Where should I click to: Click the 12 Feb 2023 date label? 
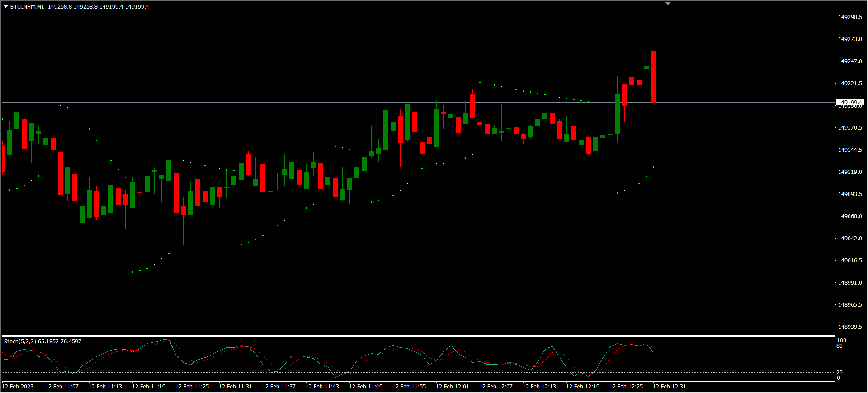(18, 387)
